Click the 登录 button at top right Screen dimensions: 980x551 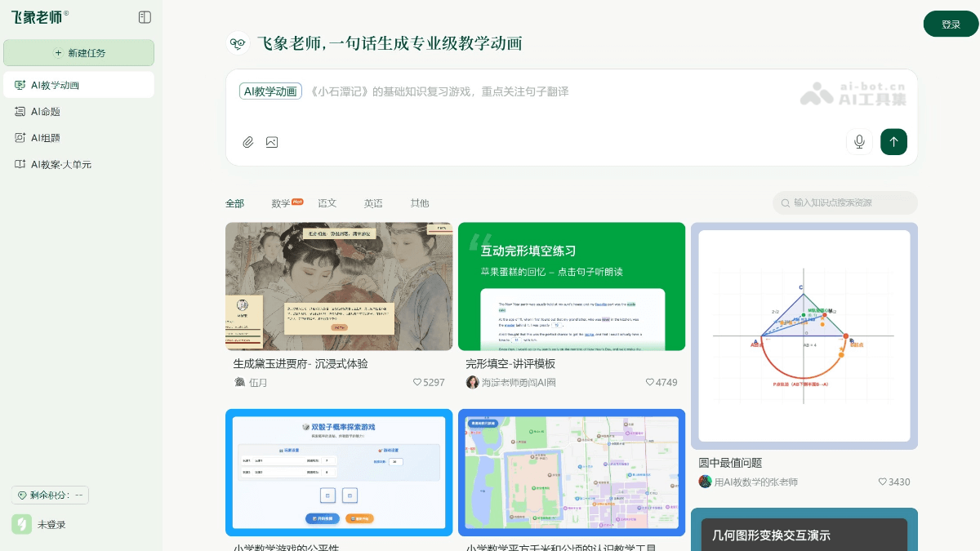(951, 24)
